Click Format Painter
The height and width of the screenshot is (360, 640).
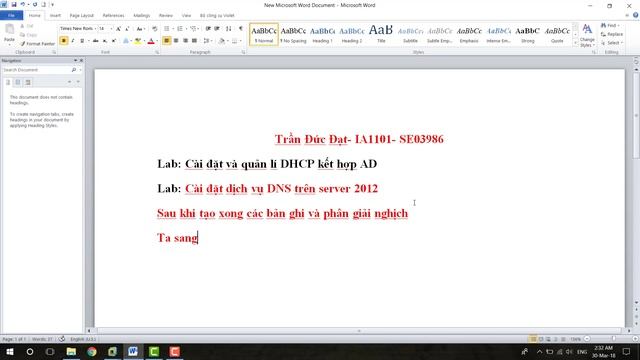pyautogui.click(x=37, y=44)
